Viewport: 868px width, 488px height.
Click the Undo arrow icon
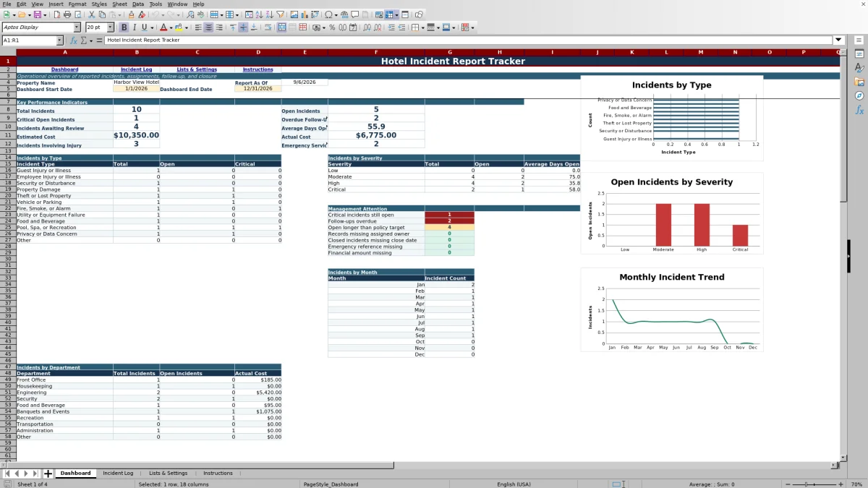(155, 14)
